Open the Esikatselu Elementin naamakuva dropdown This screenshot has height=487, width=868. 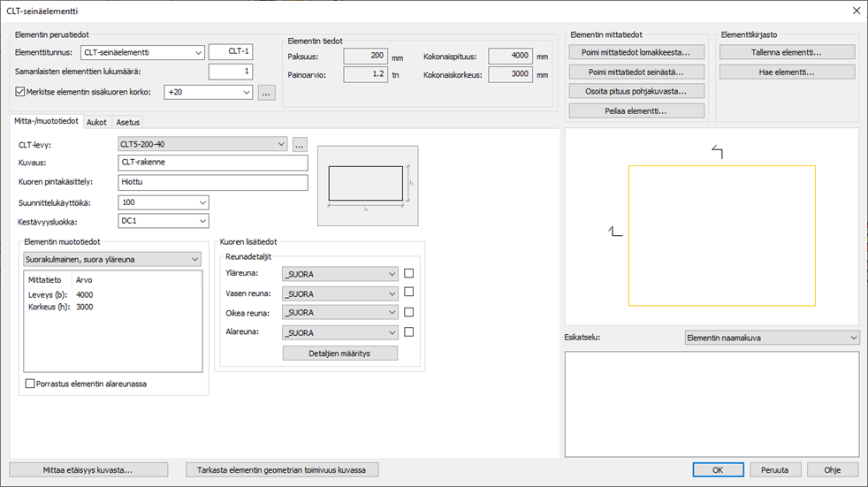tap(772, 338)
